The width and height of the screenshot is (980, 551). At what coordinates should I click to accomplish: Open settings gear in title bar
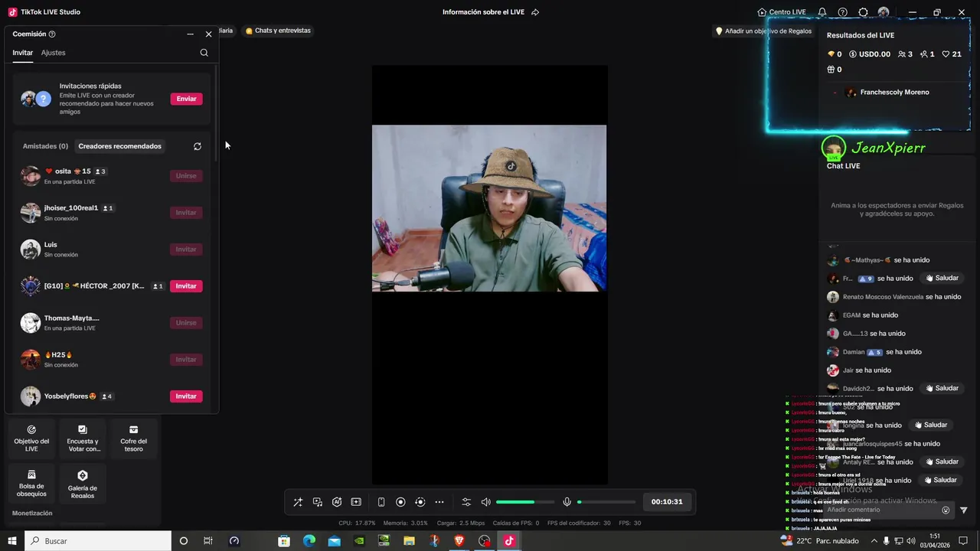pyautogui.click(x=863, y=12)
